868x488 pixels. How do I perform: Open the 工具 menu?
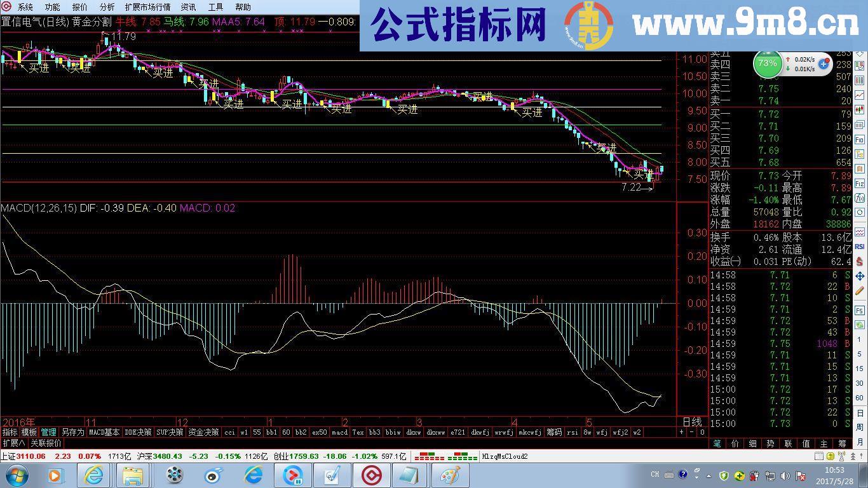[x=214, y=7]
